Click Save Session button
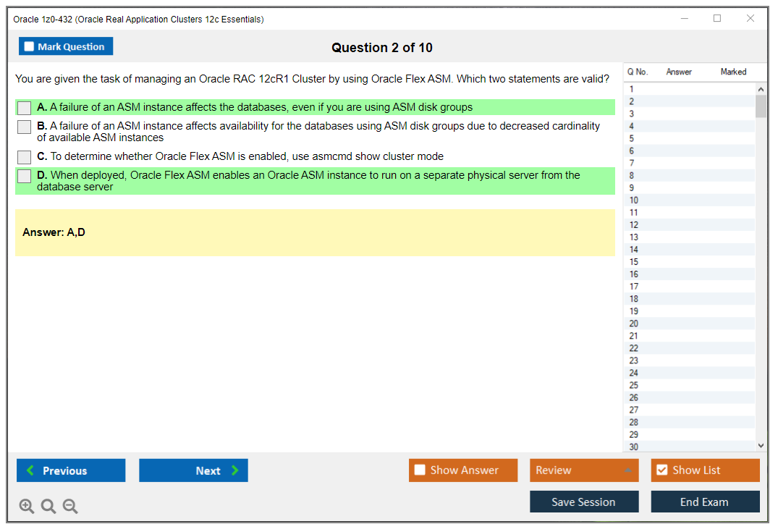Viewport: 778px width, 532px height. (x=583, y=502)
